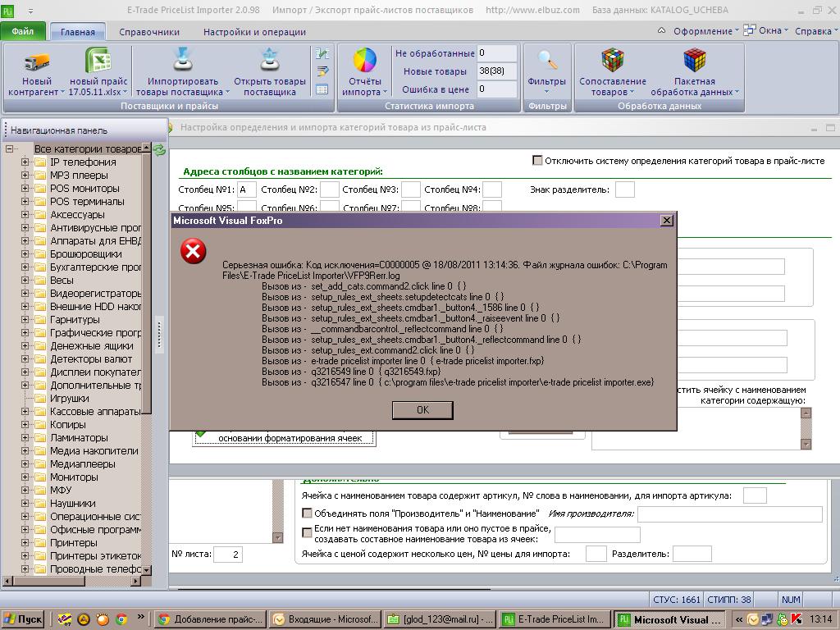Open the Файл menu

[x=22, y=32]
